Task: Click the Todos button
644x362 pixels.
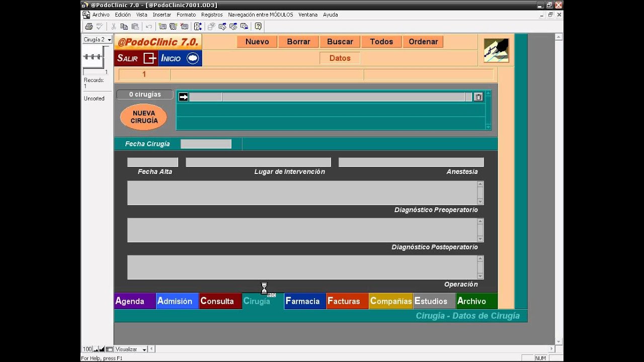Action: [381, 42]
